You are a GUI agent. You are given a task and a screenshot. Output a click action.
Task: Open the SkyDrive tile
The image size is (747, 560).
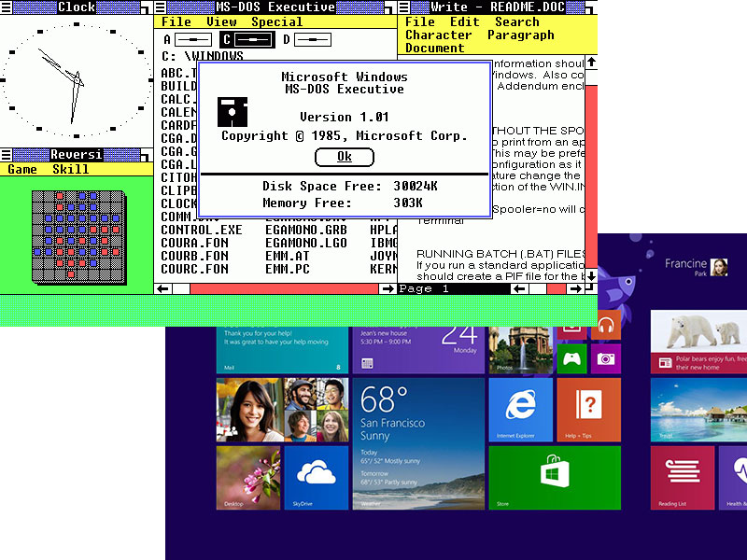coord(317,478)
